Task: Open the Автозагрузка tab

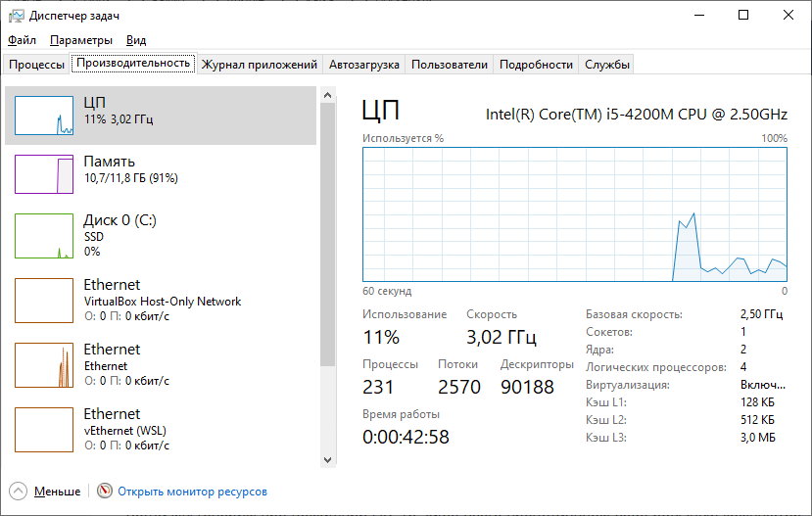Action: [x=363, y=65]
